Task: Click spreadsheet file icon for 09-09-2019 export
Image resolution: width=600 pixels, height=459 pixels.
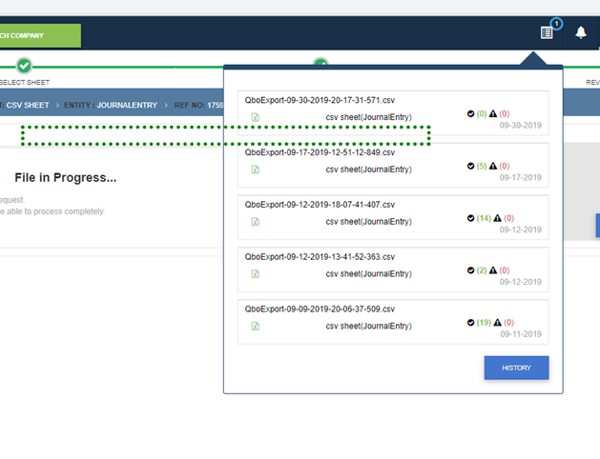Action: coord(255,326)
